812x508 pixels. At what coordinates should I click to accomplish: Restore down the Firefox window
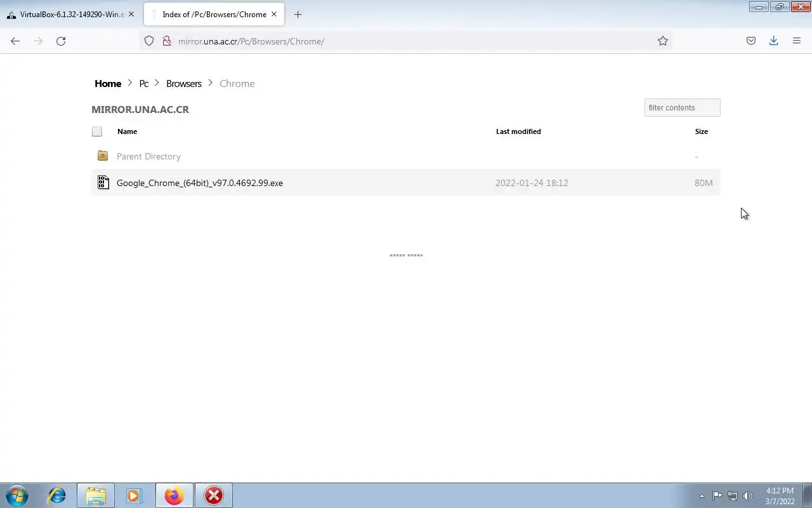780,7
